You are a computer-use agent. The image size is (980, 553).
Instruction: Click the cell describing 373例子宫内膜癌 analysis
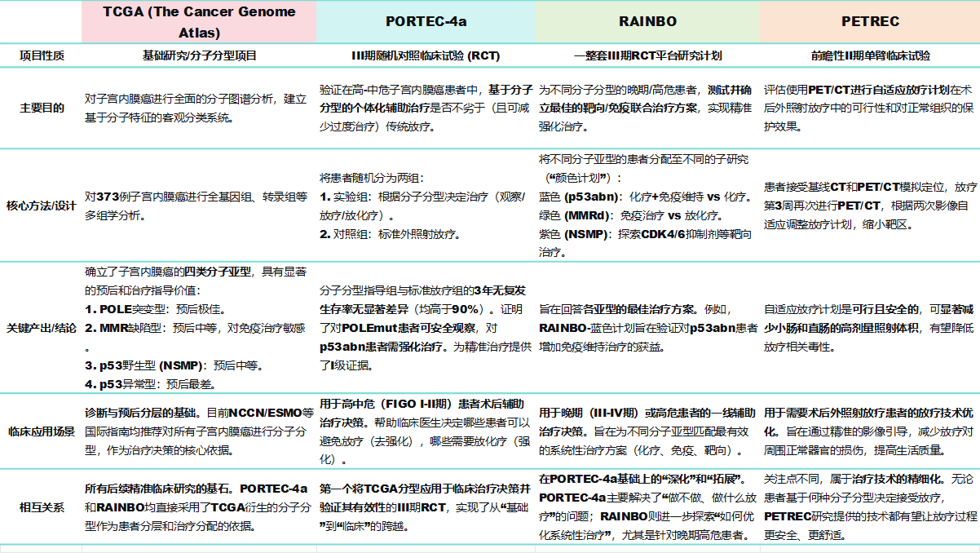(x=198, y=206)
